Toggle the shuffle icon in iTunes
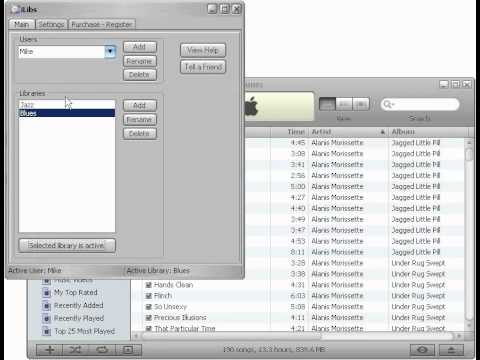Viewport: 480px width, 360px height. (76, 349)
